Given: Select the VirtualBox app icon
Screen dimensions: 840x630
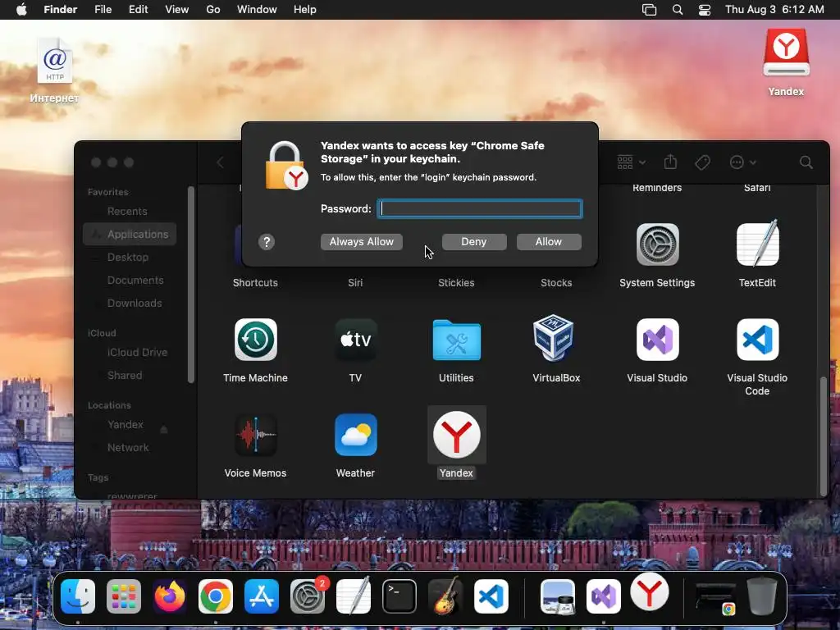Looking at the screenshot, I should click(x=554, y=339).
